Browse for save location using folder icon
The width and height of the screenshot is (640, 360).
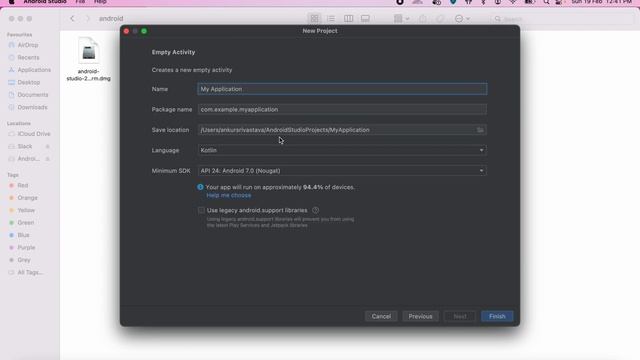tap(480, 130)
